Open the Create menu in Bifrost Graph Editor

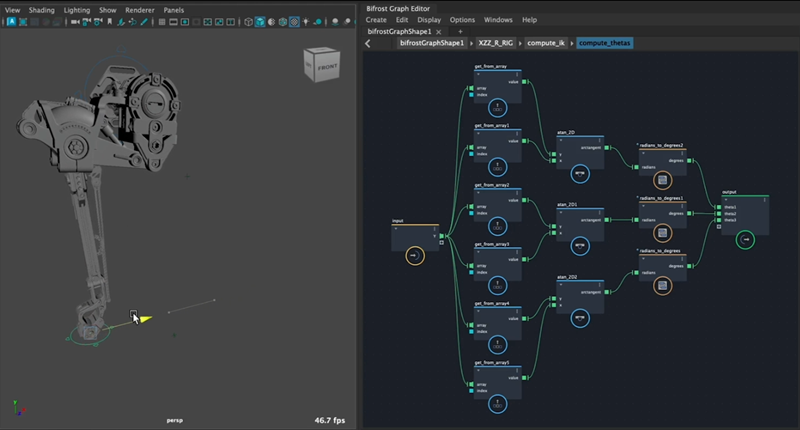click(376, 20)
